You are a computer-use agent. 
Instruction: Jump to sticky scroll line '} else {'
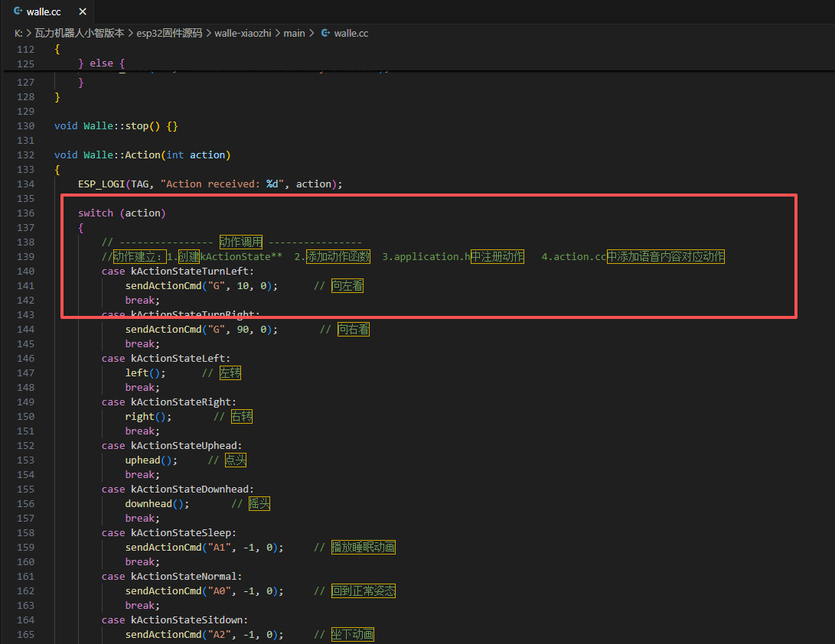[x=102, y=63]
